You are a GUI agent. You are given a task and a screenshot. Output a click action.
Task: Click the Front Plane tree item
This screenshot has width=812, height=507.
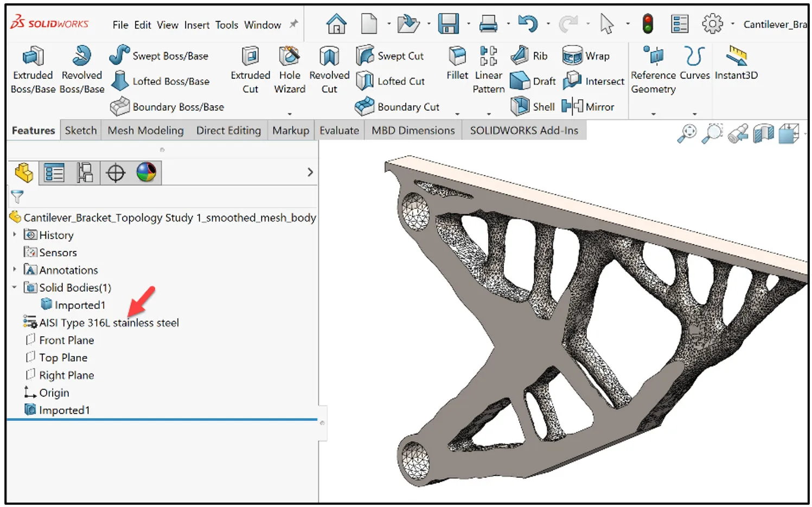[66, 340]
